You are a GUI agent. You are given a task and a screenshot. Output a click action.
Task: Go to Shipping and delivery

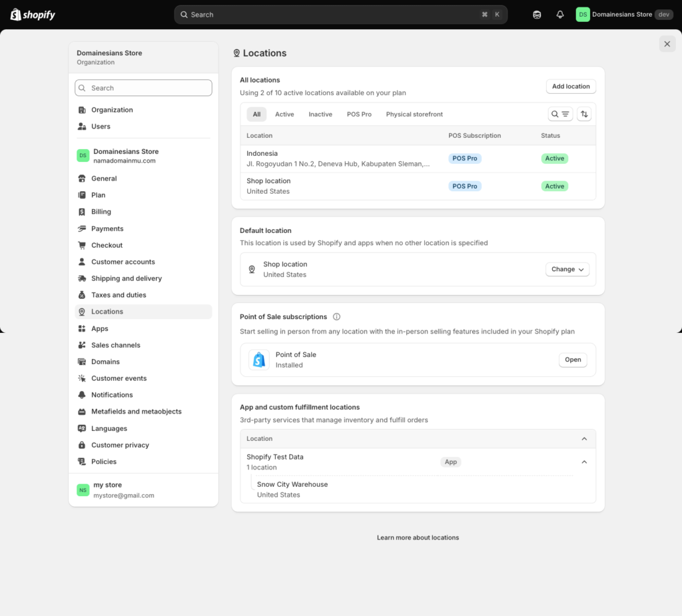tap(143, 278)
